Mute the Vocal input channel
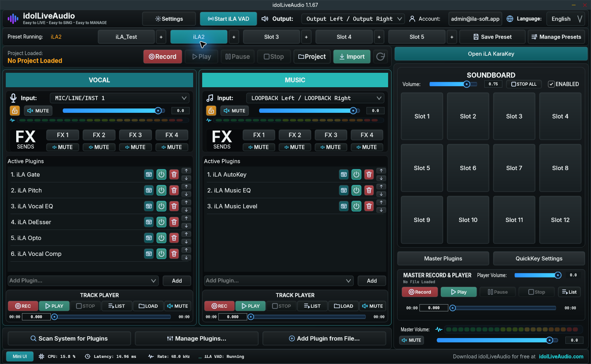Image resolution: width=591 pixels, height=364 pixels. tap(38, 111)
